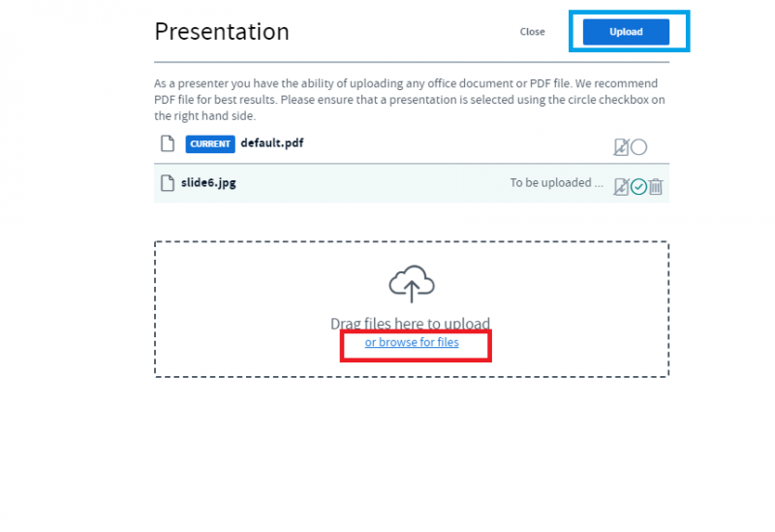Click the 'To be uploaded ...' status text
Viewport: 775px width, 532px height.
pyautogui.click(x=556, y=182)
